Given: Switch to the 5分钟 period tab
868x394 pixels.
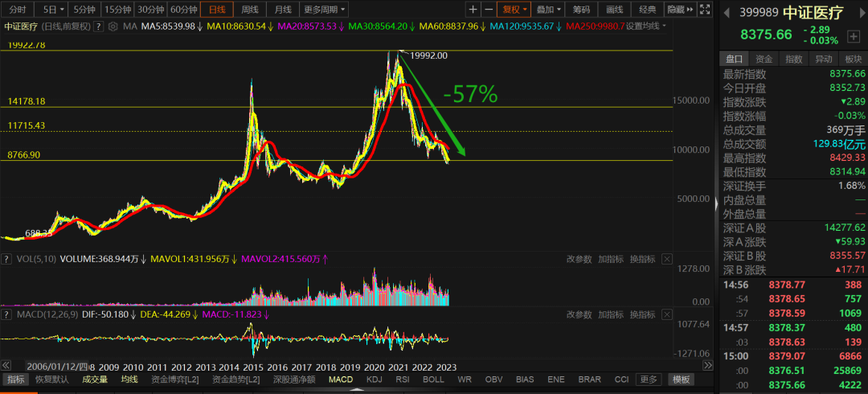Looking at the screenshot, I should [85, 10].
